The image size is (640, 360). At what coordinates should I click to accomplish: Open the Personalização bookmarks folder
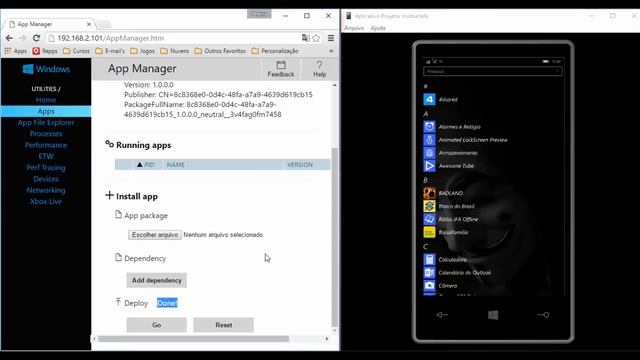click(x=275, y=51)
